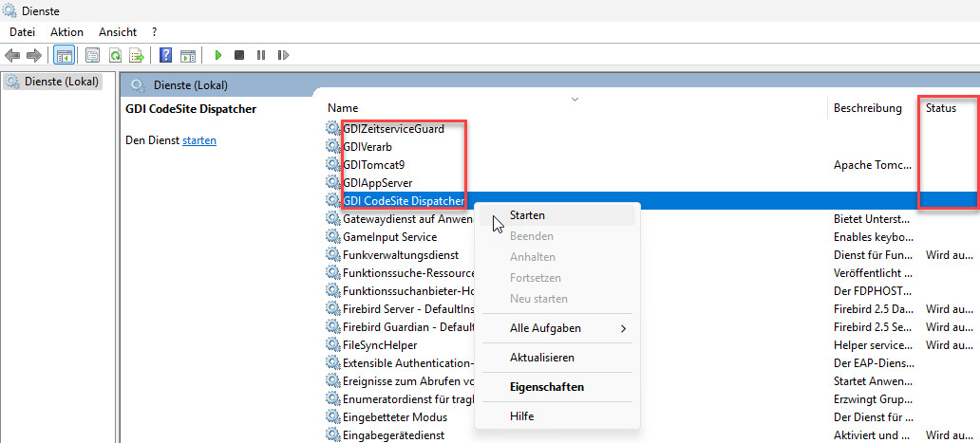The width and height of the screenshot is (980, 443).
Task: Click the gear icon of GDIZeitserviceGuard
Action: (333, 128)
